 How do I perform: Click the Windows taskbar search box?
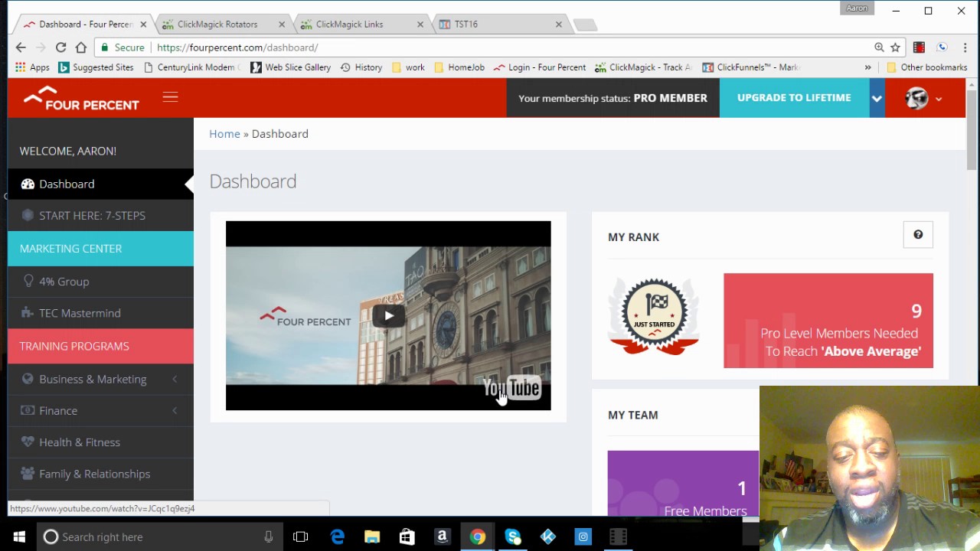159,537
